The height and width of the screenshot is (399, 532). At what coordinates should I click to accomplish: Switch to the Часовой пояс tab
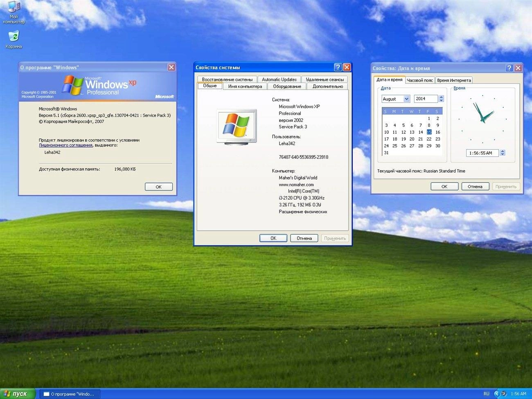pyautogui.click(x=420, y=80)
